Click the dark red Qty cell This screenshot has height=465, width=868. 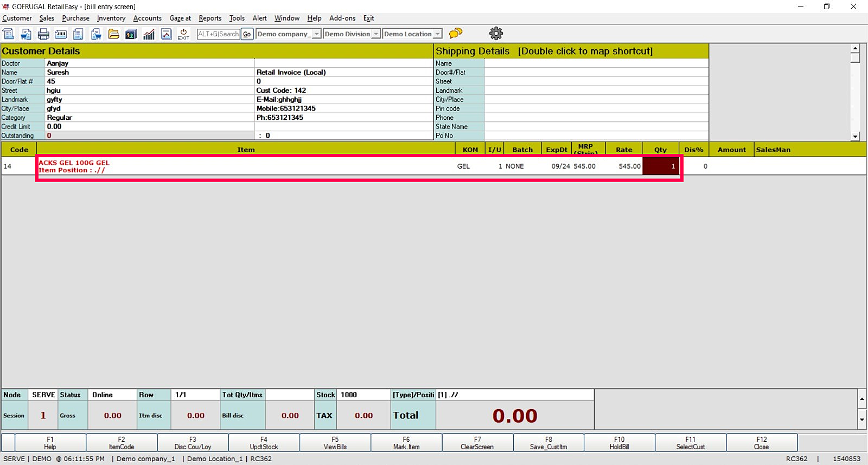660,166
